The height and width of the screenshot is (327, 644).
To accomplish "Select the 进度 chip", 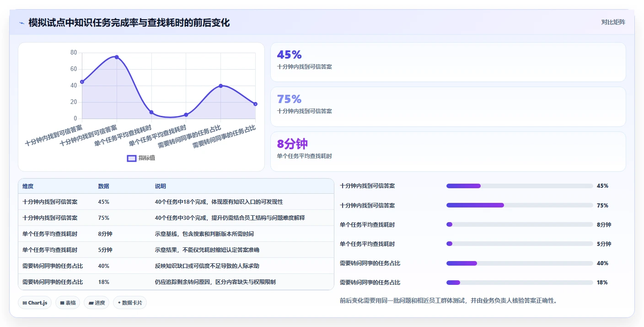I will [x=97, y=303].
